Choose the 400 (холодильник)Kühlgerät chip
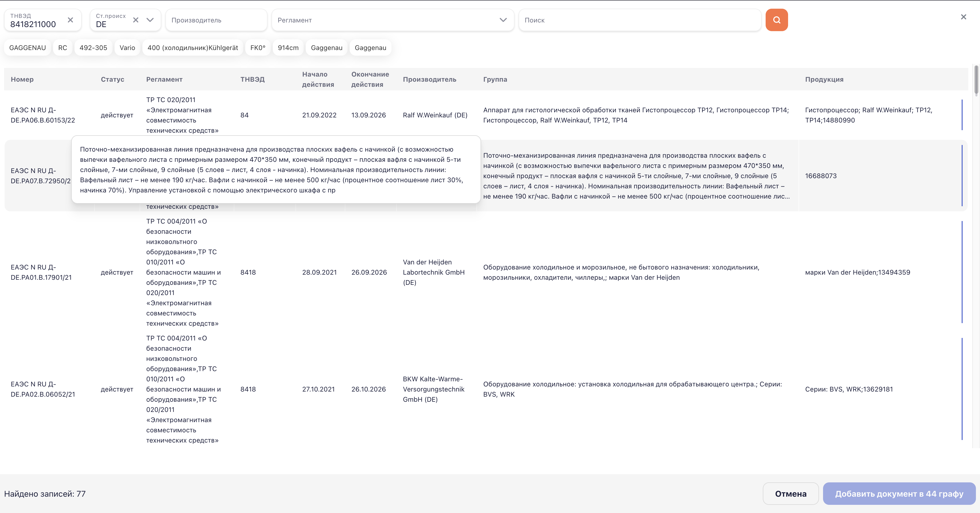Viewport: 980px width, 513px height. click(x=192, y=48)
